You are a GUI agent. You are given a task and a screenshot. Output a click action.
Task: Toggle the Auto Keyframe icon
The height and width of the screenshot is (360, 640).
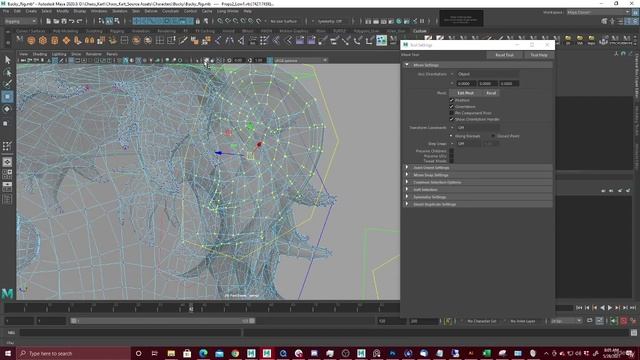pos(624,321)
